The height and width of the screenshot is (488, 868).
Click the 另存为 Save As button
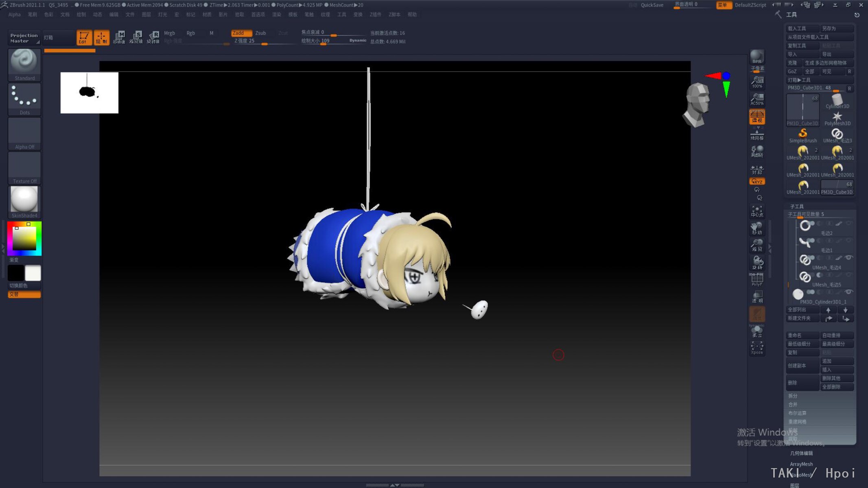[x=837, y=28]
